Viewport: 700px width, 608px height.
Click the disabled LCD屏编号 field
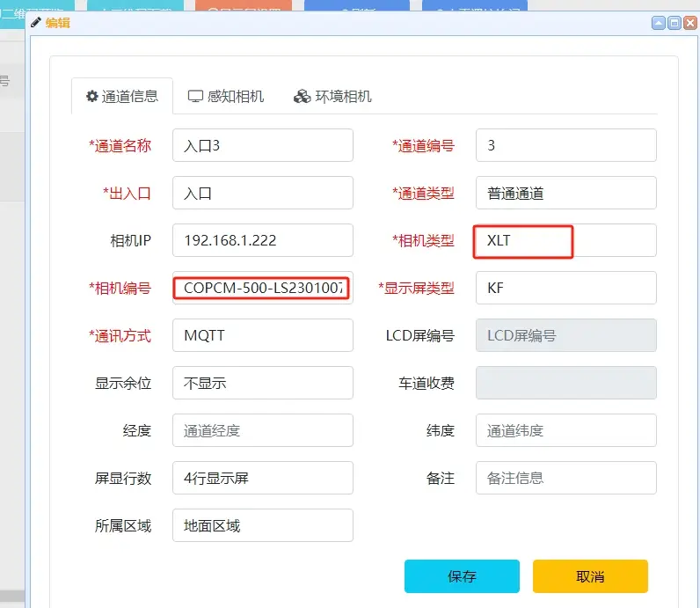coord(565,335)
